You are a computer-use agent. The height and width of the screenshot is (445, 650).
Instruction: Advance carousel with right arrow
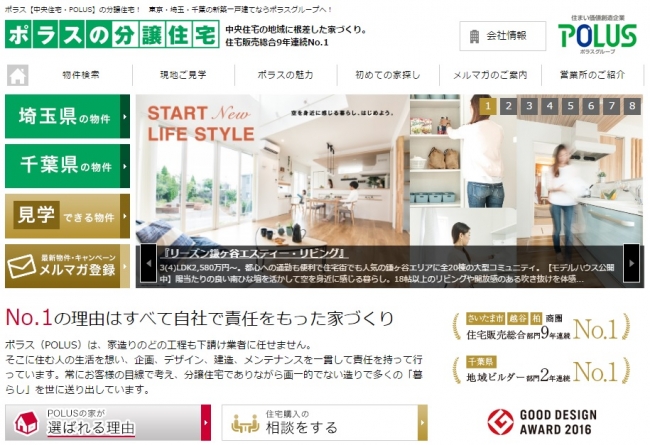[x=631, y=263]
